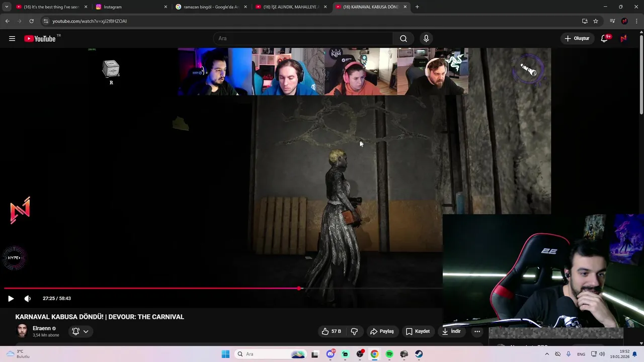
Task: Open the weather widget showing 3°C
Action: (x=17, y=354)
